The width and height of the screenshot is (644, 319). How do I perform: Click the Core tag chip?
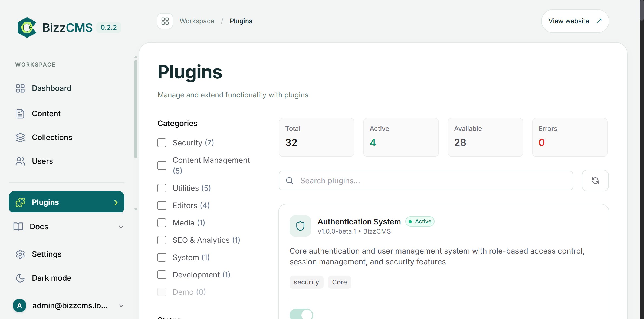point(339,282)
